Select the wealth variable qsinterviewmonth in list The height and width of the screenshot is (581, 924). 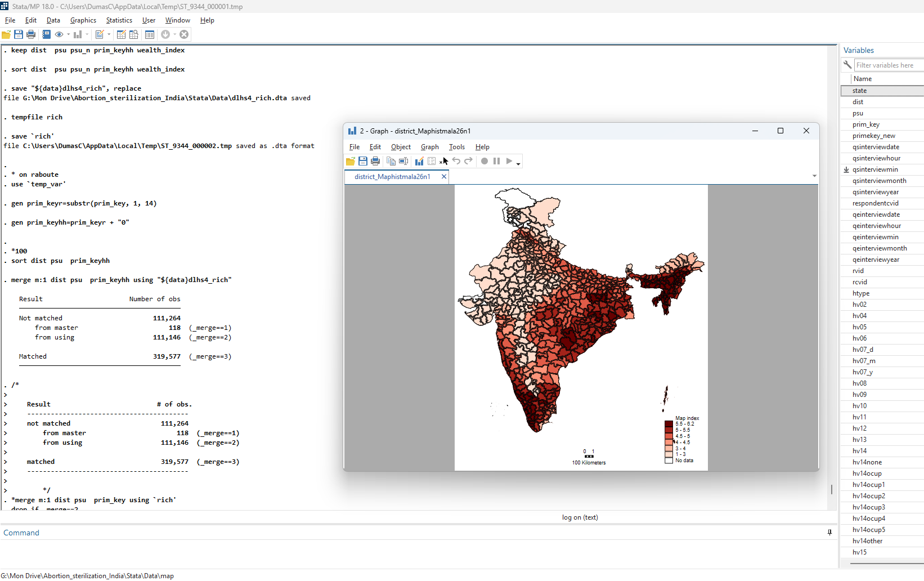[879, 181]
